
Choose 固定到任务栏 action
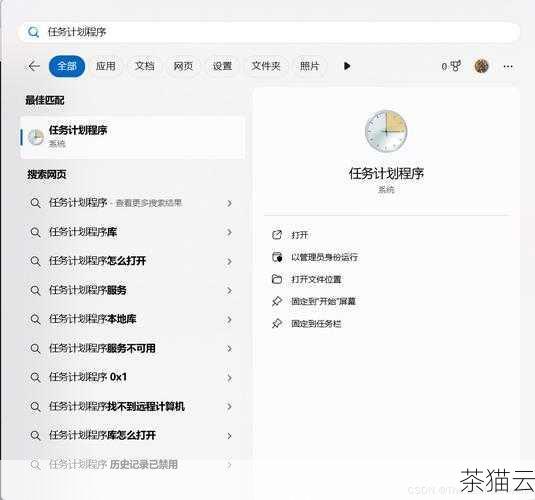tap(316, 324)
